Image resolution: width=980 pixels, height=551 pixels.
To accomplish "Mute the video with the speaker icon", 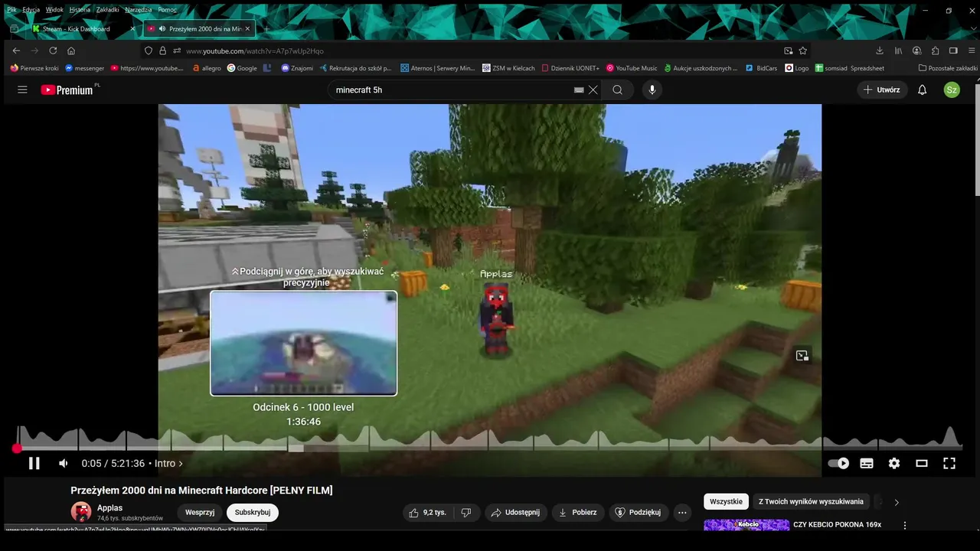I will 64,463.
